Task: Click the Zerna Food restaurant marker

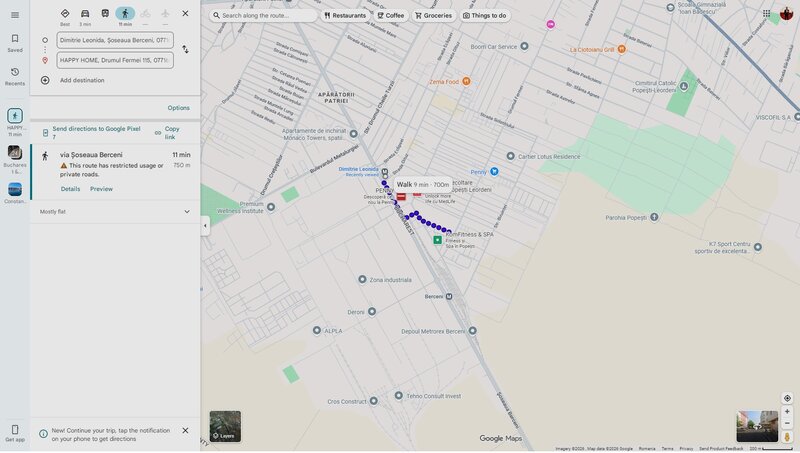Action: pos(466,81)
